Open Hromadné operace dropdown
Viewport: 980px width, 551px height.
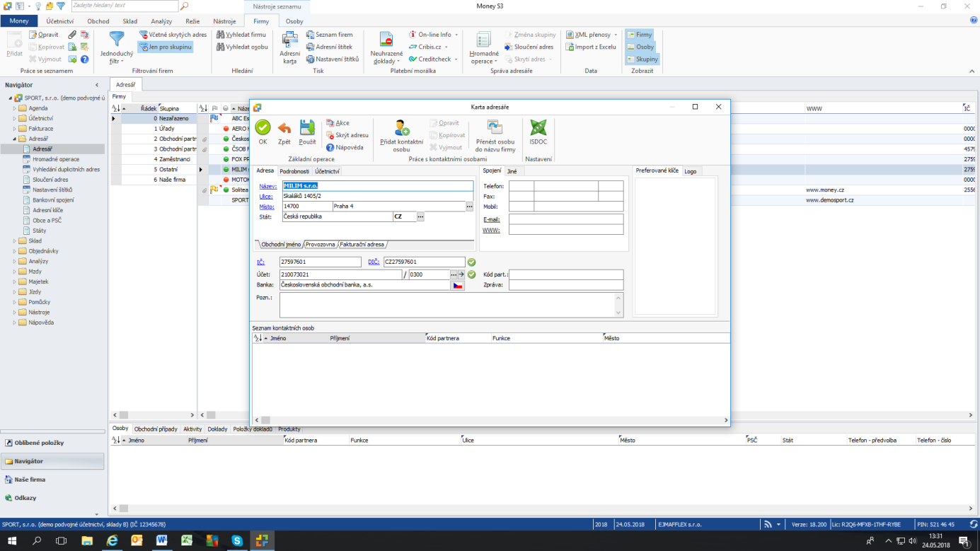click(484, 47)
